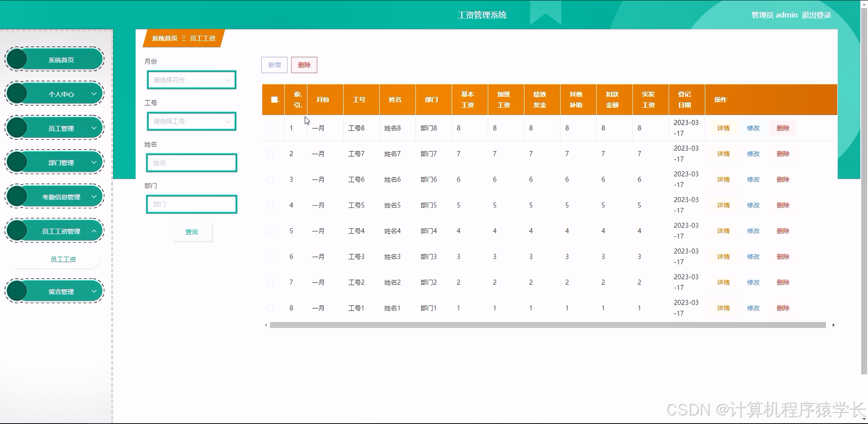Check the row checkbox for 工号5

click(x=270, y=205)
